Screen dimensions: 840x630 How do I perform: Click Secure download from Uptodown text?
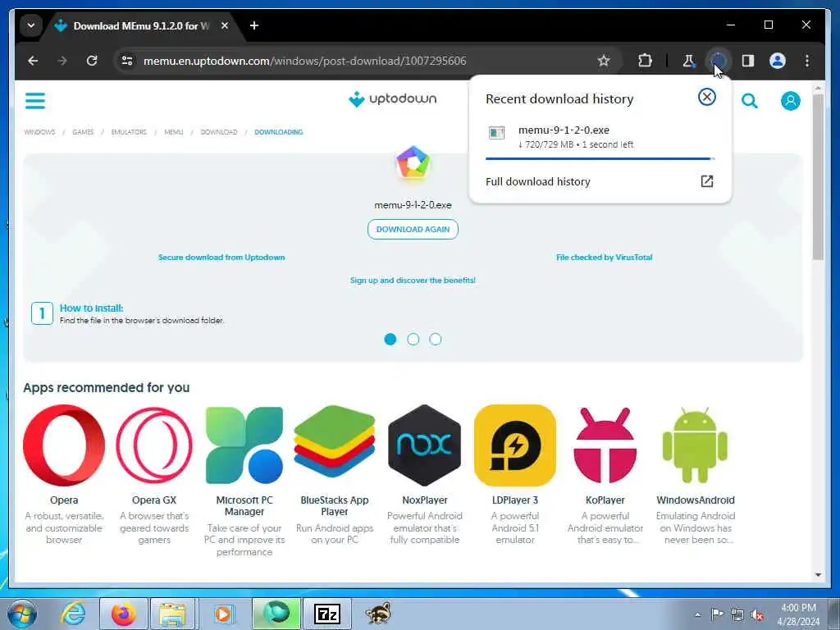coord(221,257)
